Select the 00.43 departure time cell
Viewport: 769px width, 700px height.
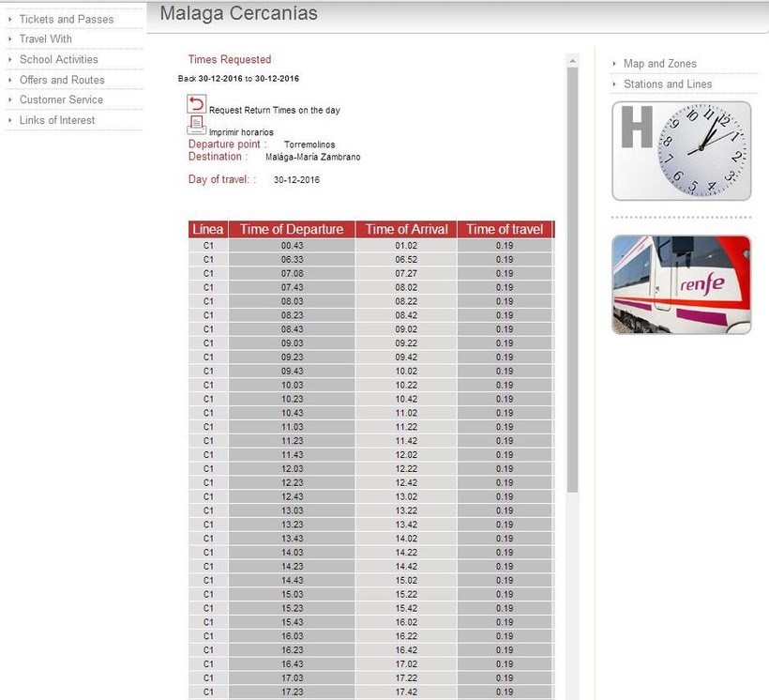[292, 246]
